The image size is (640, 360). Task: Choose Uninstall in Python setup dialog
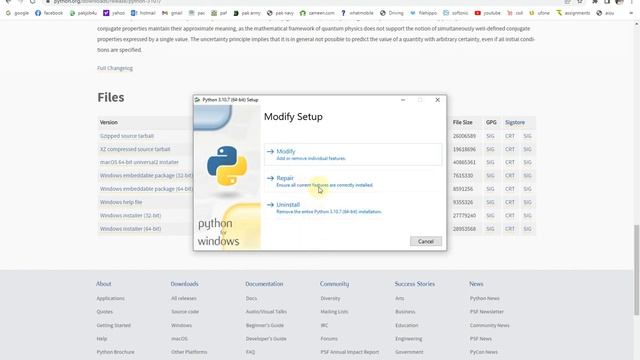pos(353,208)
